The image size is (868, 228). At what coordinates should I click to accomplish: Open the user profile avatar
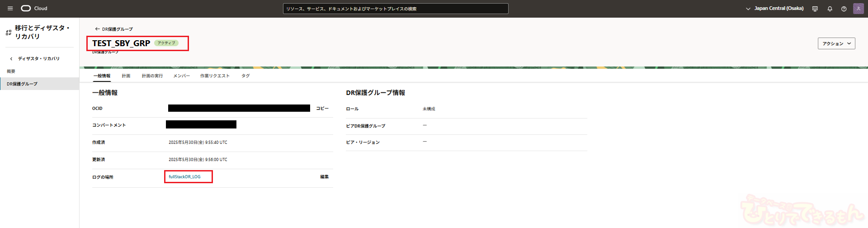[858, 9]
